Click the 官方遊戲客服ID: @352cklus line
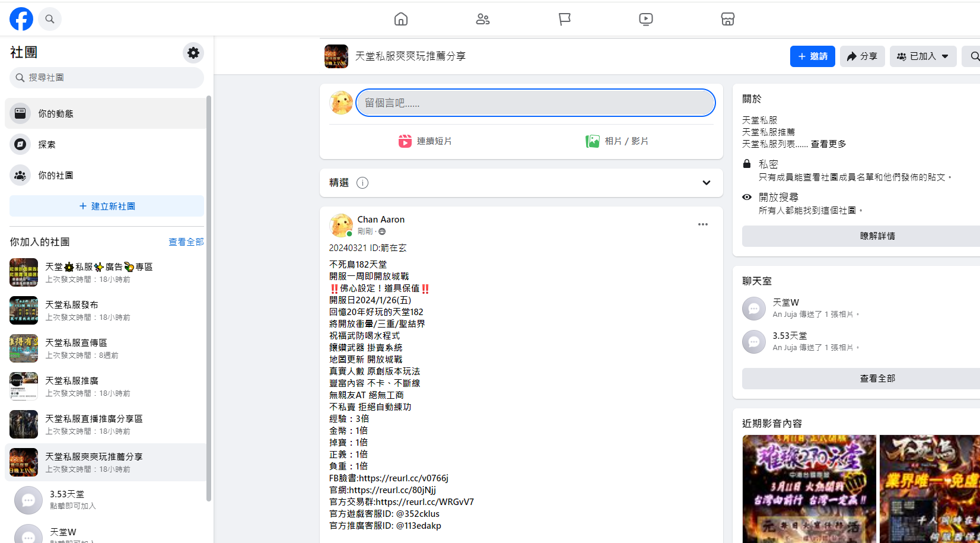The image size is (980, 543). 384,514
